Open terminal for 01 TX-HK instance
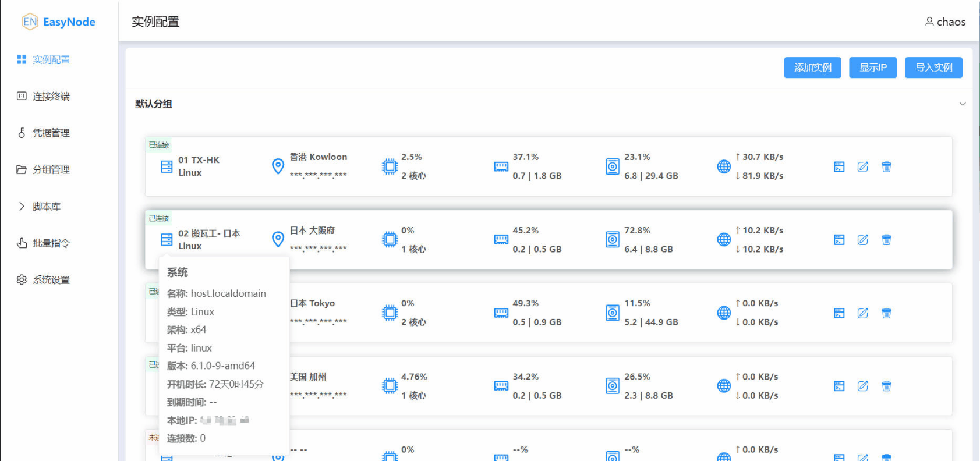Screen dimensions: 980x461 tap(839, 167)
